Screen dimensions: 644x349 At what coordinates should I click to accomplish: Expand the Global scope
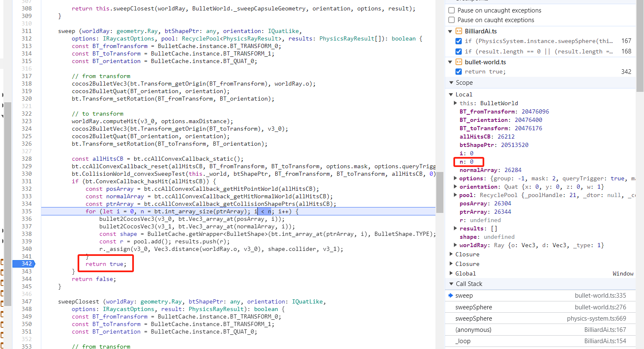point(451,273)
